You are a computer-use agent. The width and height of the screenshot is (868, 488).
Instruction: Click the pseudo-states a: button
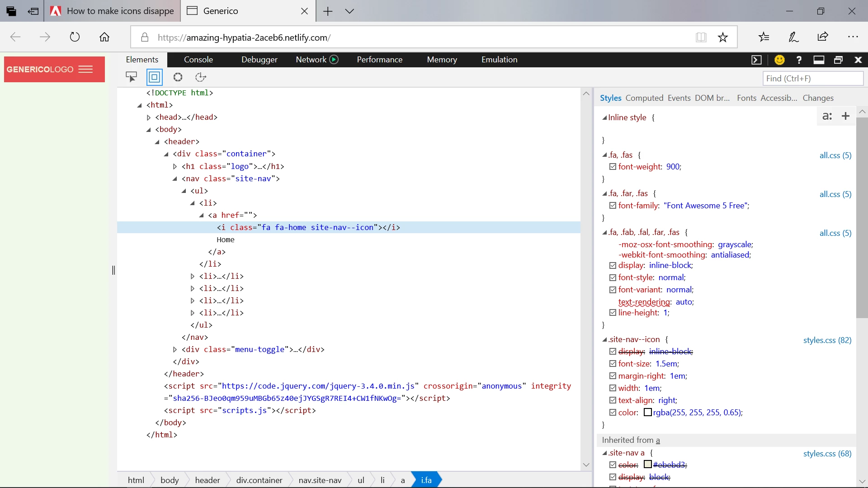pos(827,116)
